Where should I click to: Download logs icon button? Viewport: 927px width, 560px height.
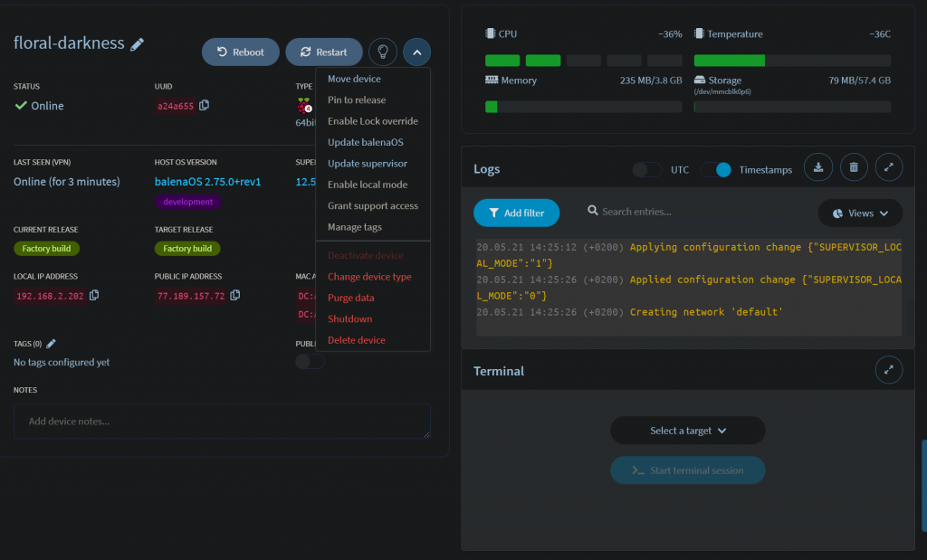coord(818,167)
